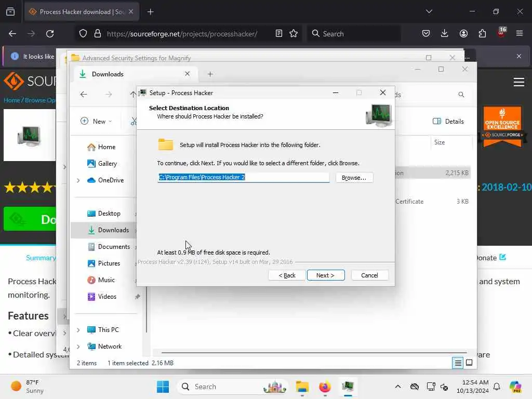Toggle the Details pane in Explorer
This screenshot has height=399, width=532.
click(448, 122)
